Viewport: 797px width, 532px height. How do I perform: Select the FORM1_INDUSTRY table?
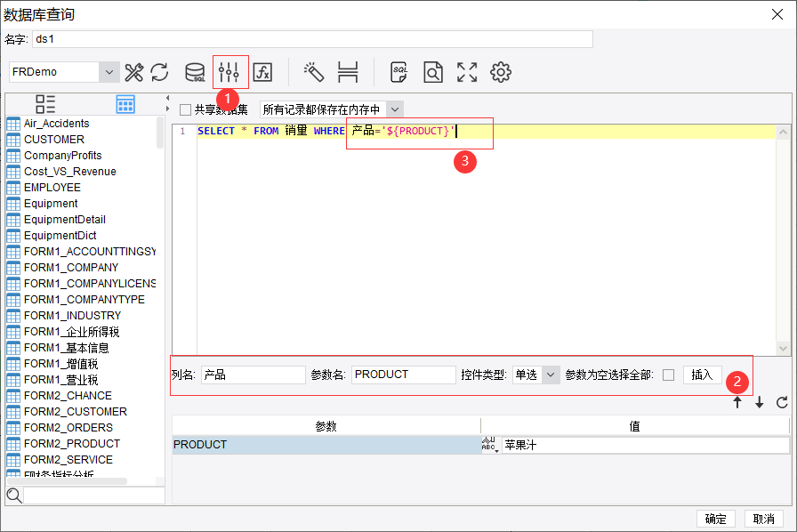click(x=72, y=316)
